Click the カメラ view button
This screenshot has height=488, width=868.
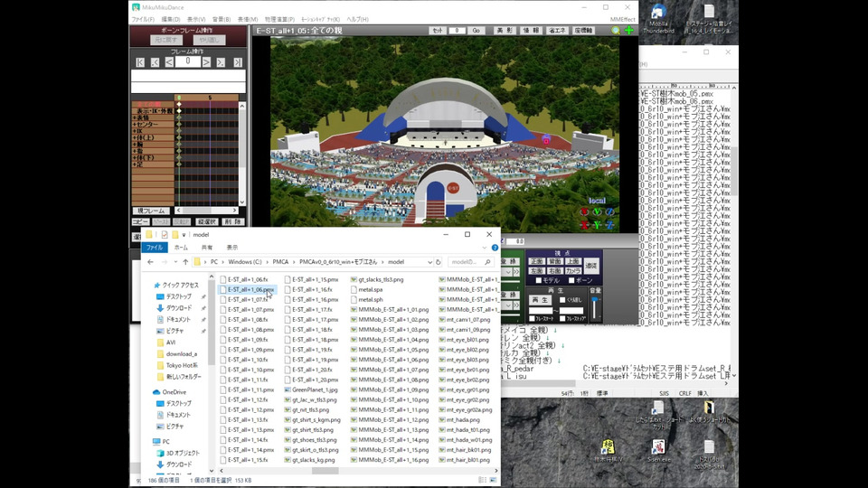click(x=573, y=271)
